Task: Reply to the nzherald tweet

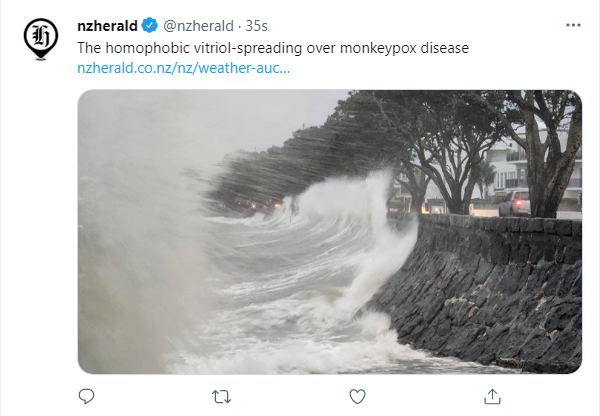Action: coord(86,396)
